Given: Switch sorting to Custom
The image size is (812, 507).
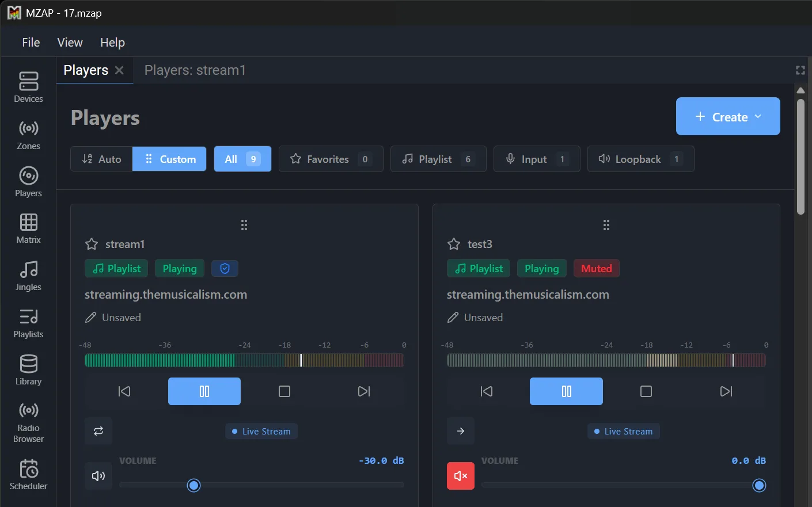Looking at the screenshot, I should (x=169, y=159).
